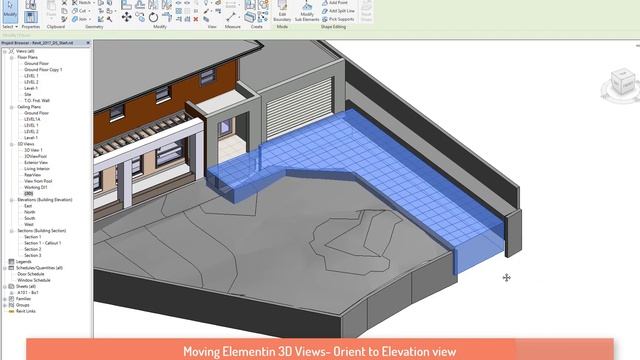
Task: Collapse the Views (all) tree node
Action: 5,51
